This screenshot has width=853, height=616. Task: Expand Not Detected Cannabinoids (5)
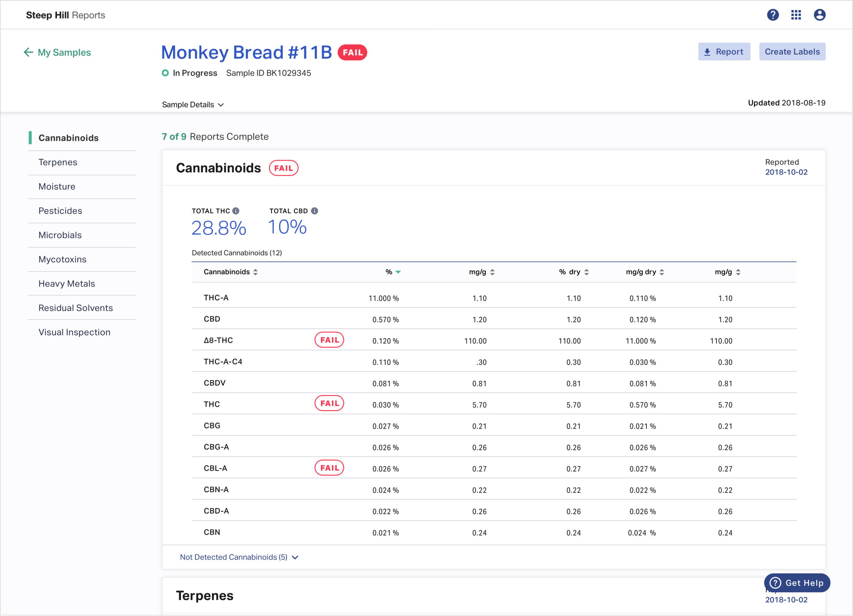(239, 557)
